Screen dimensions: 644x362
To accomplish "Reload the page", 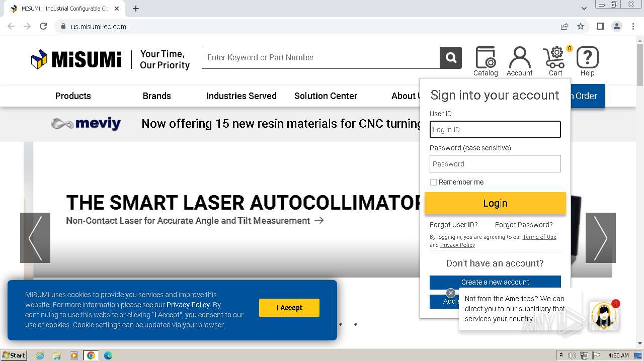I will (43, 26).
